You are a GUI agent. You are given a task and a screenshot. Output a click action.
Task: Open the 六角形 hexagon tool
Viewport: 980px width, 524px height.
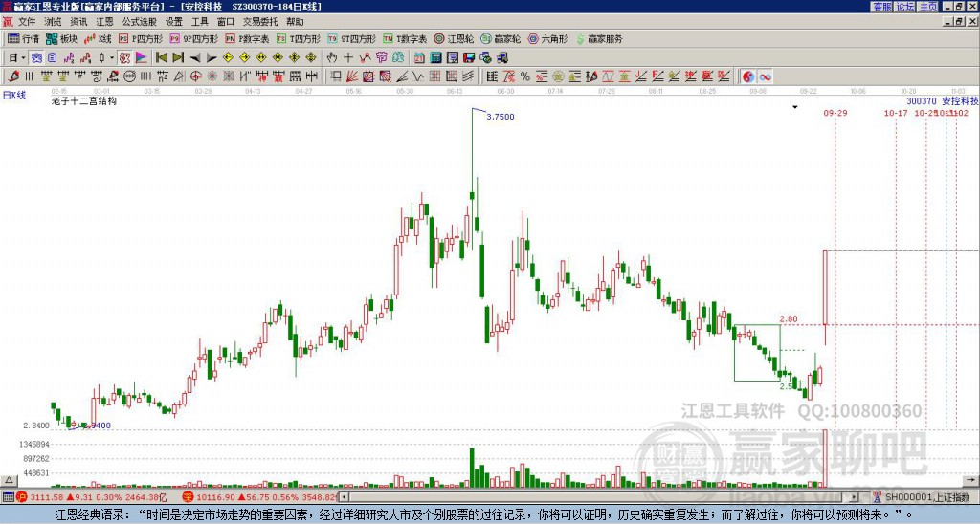click(548, 38)
